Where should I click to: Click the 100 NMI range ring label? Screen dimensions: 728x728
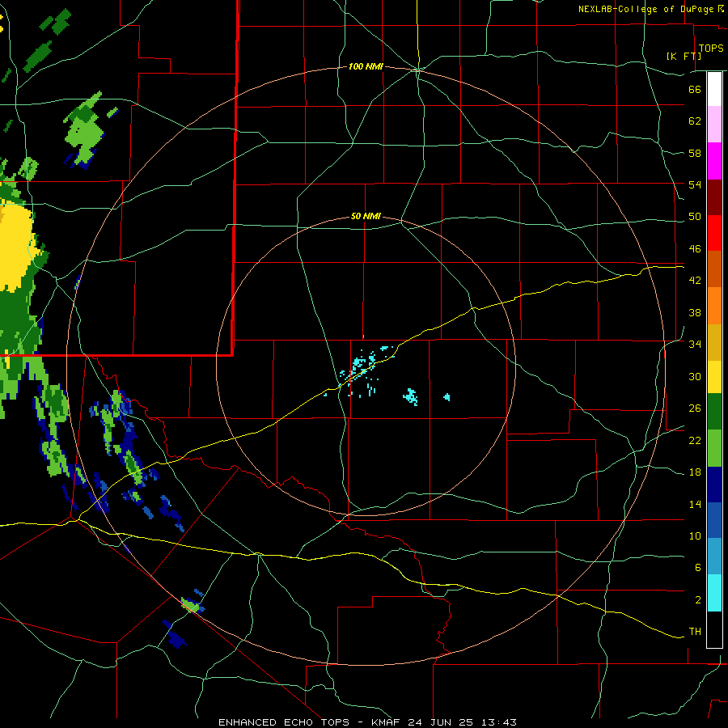click(x=366, y=67)
